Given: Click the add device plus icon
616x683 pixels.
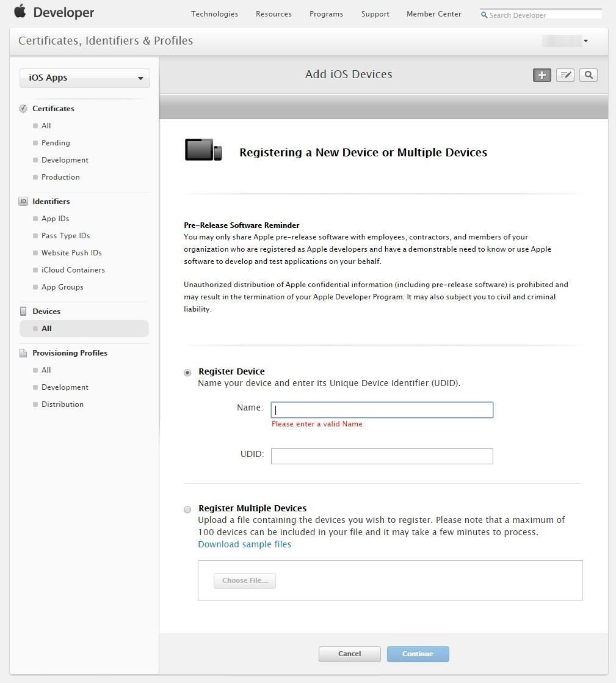Looking at the screenshot, I should pos(542,75).
